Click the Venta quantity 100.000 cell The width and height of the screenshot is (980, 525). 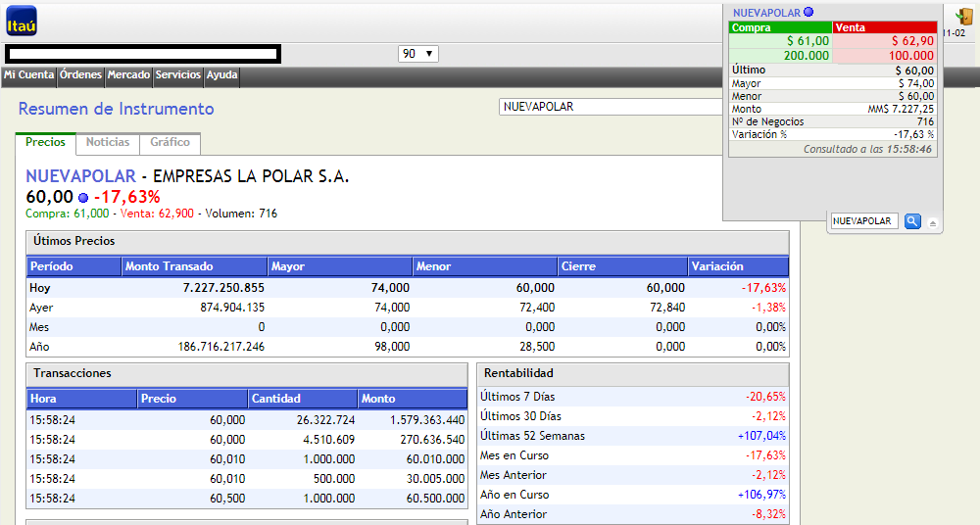click(x=885, y=56)
